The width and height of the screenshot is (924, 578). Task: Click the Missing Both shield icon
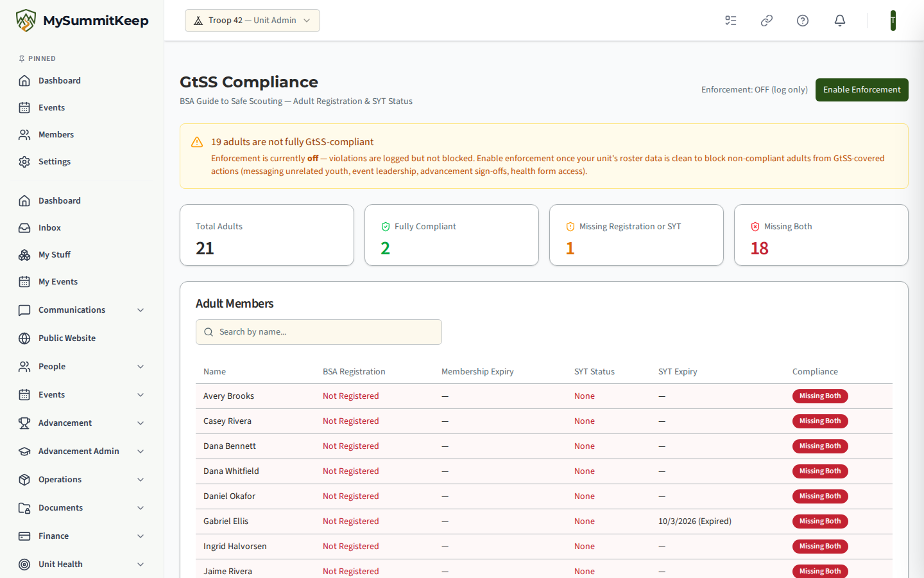[755, 227]
